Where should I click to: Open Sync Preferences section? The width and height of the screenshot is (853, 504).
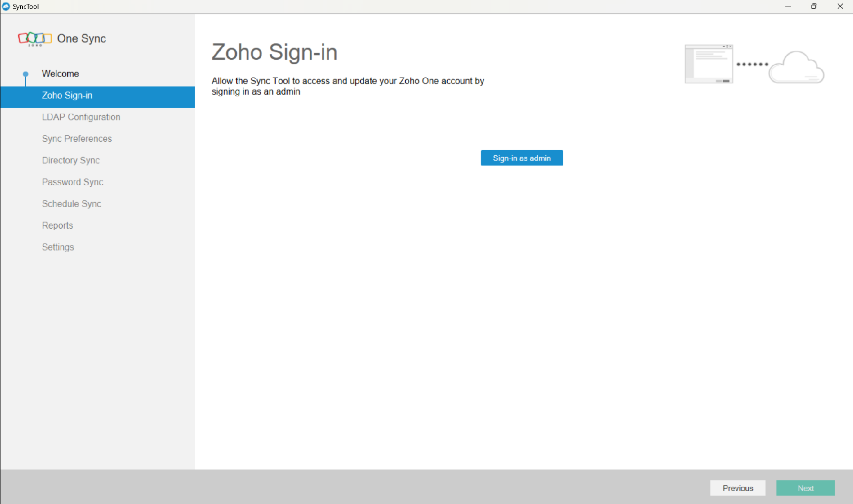(x=77, y=139)
